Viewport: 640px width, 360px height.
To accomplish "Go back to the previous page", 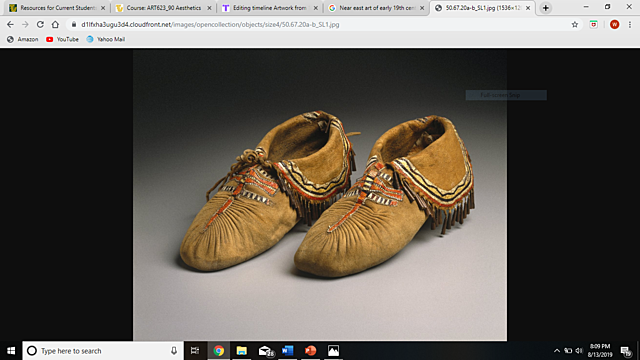I will tap(10, 24).
